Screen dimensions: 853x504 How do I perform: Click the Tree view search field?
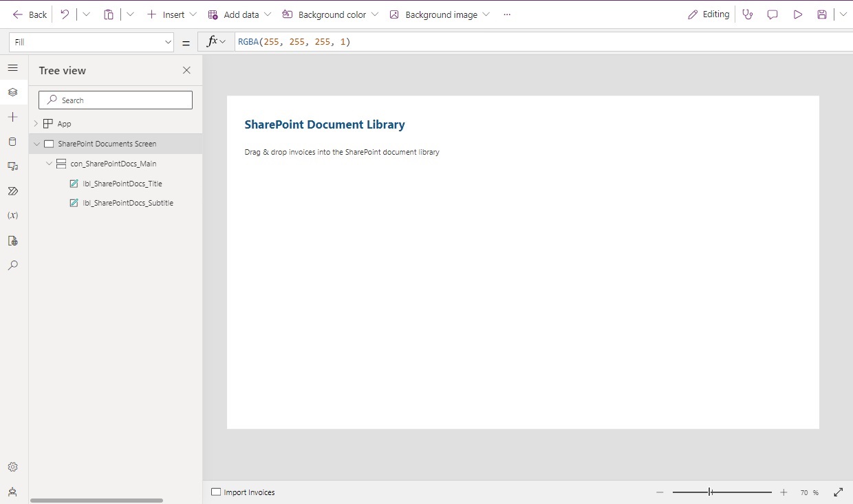(x=116, y=100)
